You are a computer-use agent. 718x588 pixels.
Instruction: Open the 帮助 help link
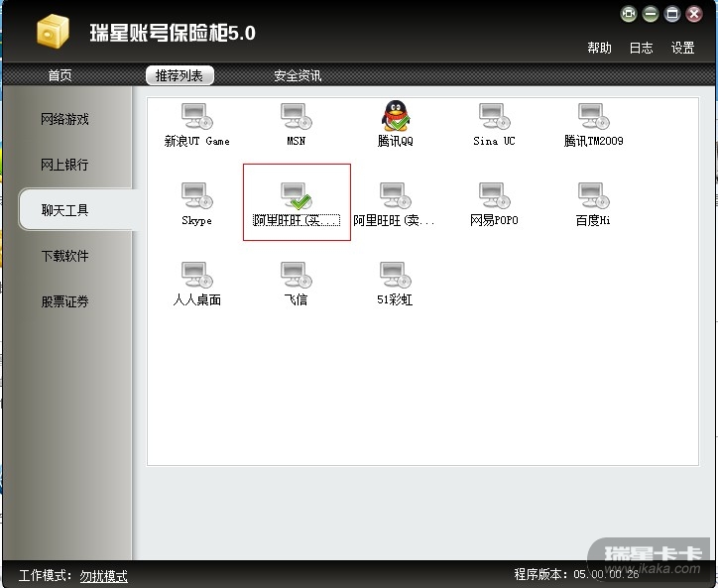pyautogui.click(x=599, y=48)
